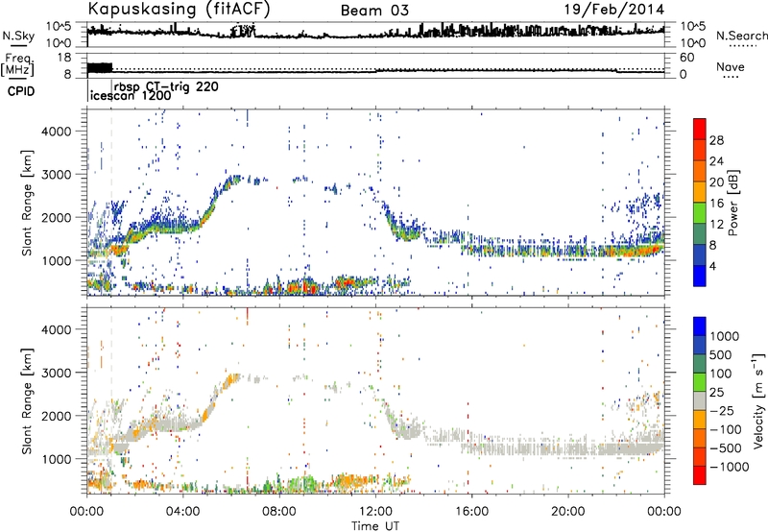Click the date '19/Feb/2014'
768x532 pixels.
coord(614,10)
